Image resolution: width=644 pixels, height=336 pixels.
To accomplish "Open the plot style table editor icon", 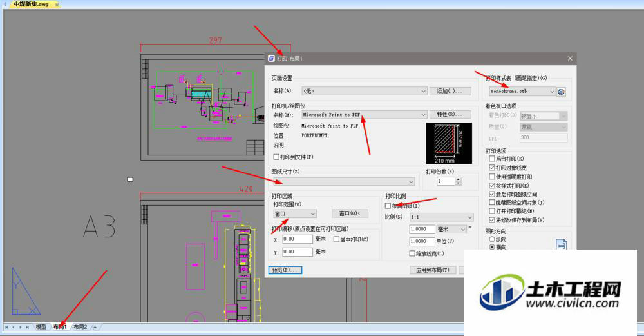I will (561, 92).
